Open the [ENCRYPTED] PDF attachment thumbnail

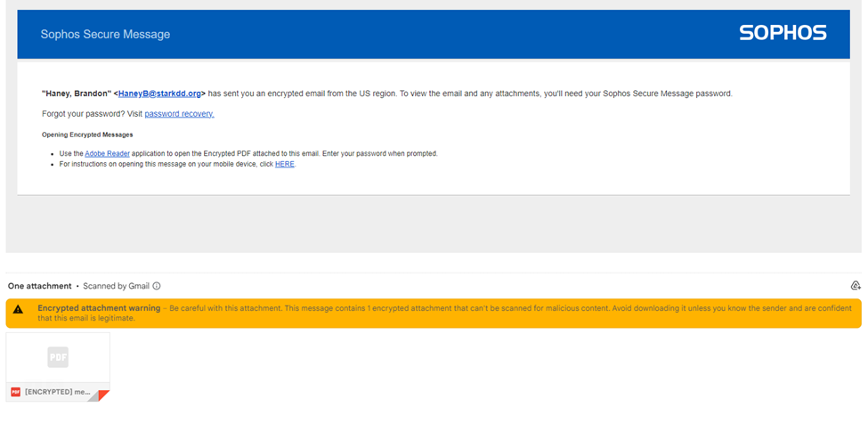coord(58,367)
